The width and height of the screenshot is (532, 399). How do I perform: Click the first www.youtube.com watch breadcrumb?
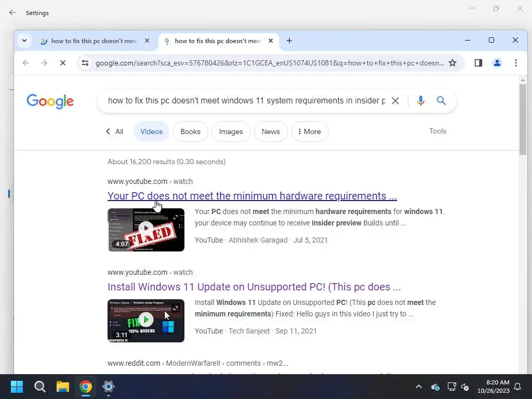click(x=150, y=181)
